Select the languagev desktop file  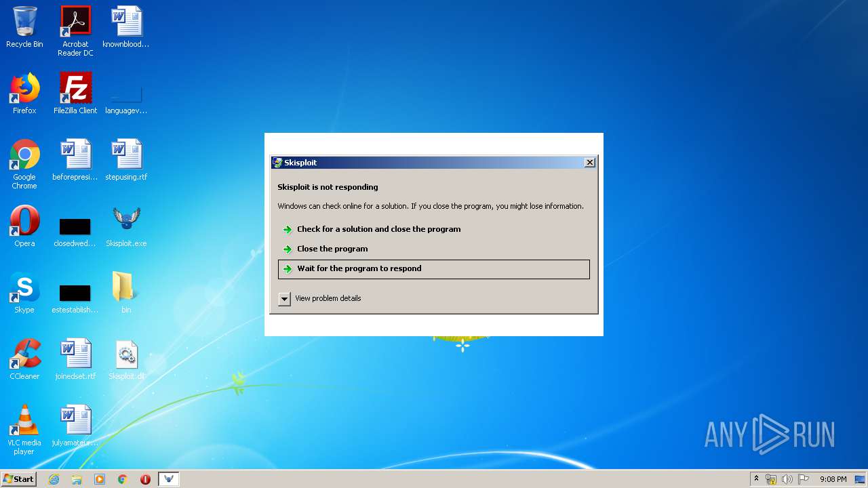(126, 98)
